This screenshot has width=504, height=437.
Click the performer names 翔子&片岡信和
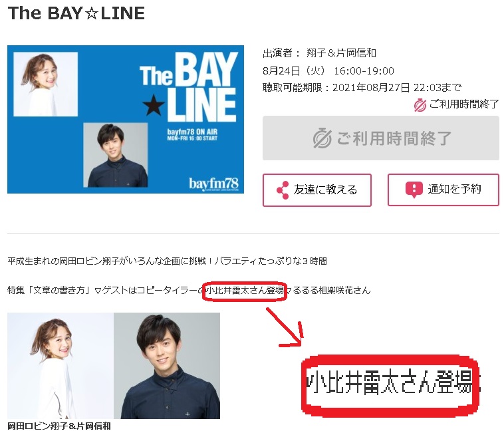click(x=341, y=53)
